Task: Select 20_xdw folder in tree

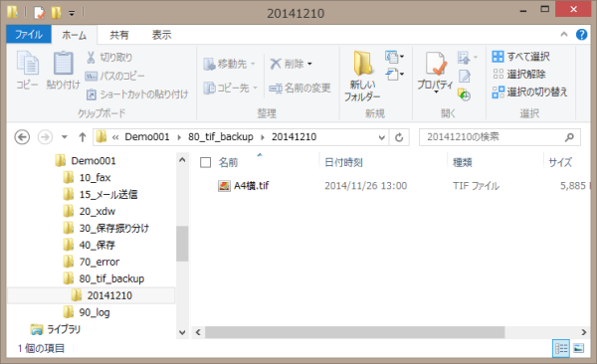Action: point(90,211)
